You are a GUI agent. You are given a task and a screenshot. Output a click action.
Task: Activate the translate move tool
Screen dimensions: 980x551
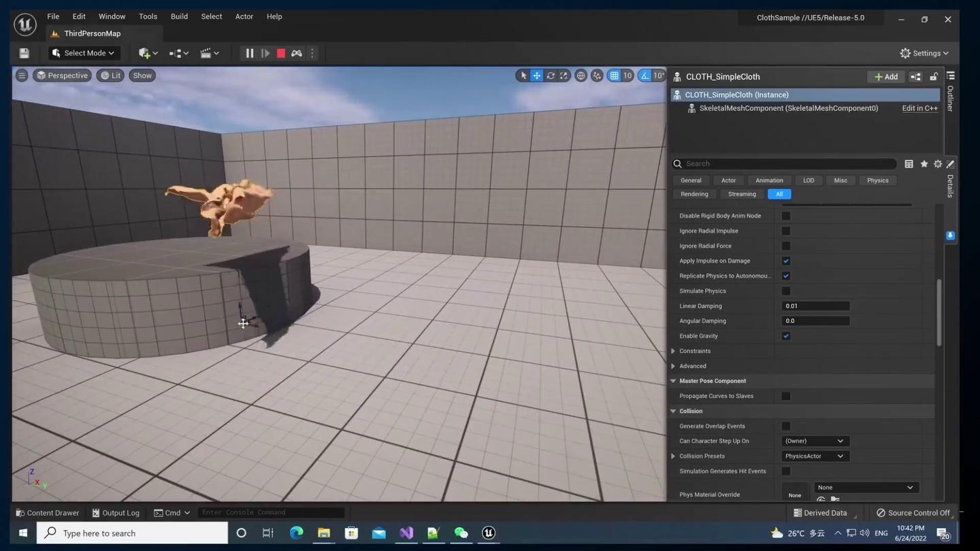537,76
